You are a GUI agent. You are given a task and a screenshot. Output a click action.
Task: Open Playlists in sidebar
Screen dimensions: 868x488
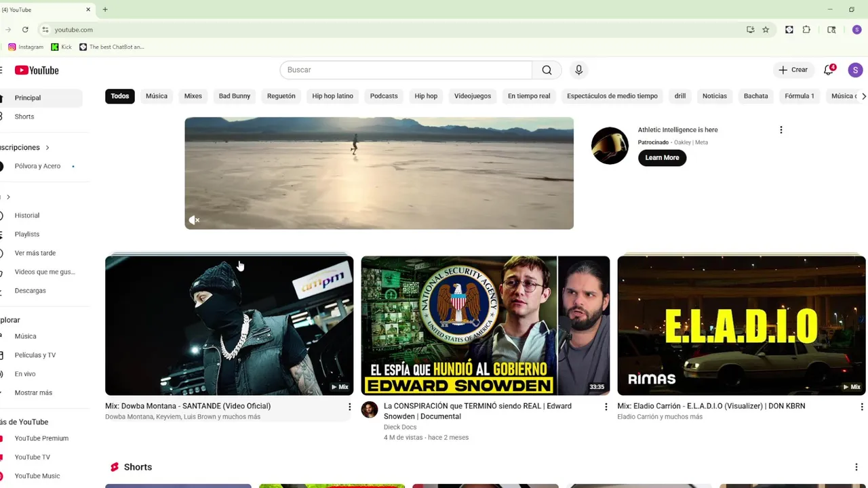41,235
